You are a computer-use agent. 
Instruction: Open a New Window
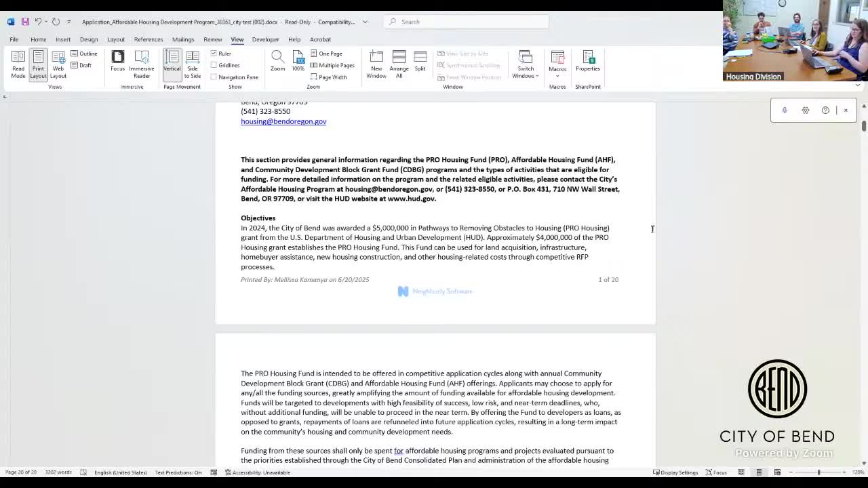[x=376, y=64]
